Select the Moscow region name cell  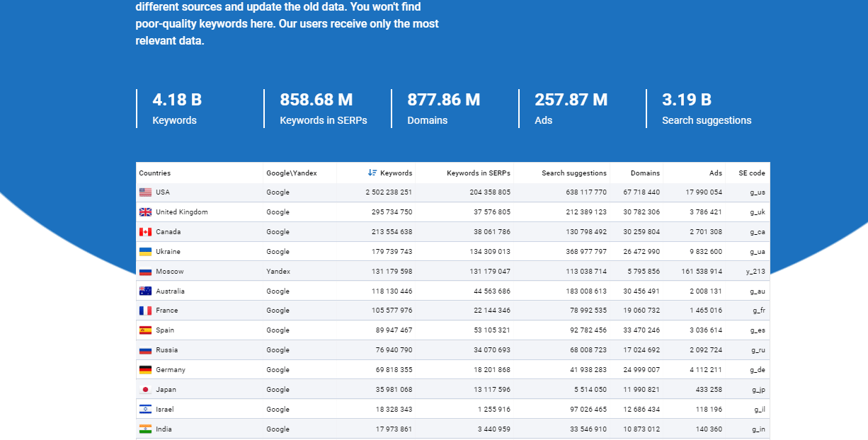[x=170, y=272]
